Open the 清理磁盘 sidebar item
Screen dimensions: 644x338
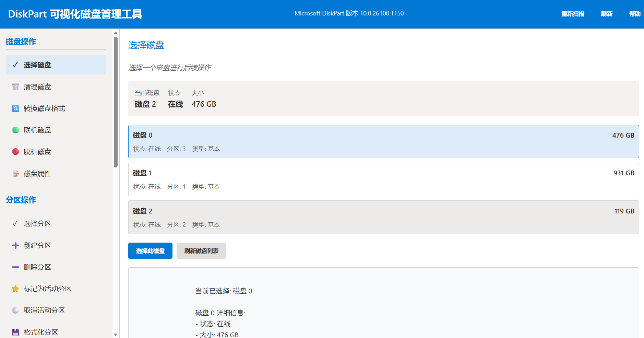(x=56, y=87)
